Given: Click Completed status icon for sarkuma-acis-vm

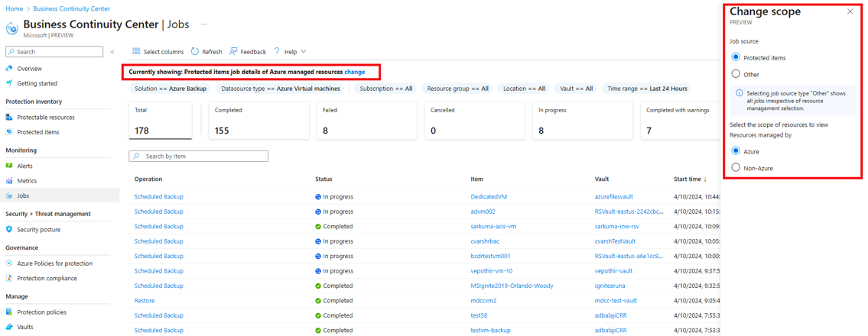Looking at the screenshot, I should (x=318, y=227).
